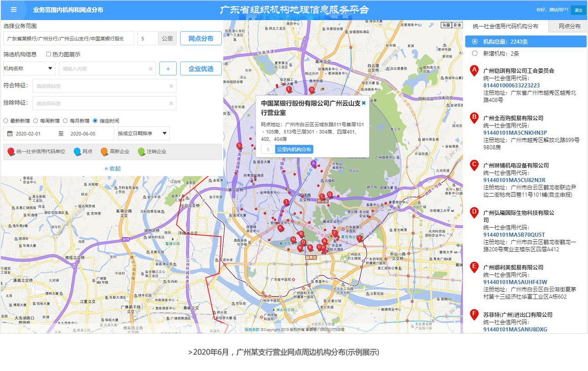Switch to the 网点分布 tab on right
This screenshot has height=371, width=588.
coord(569,26)
